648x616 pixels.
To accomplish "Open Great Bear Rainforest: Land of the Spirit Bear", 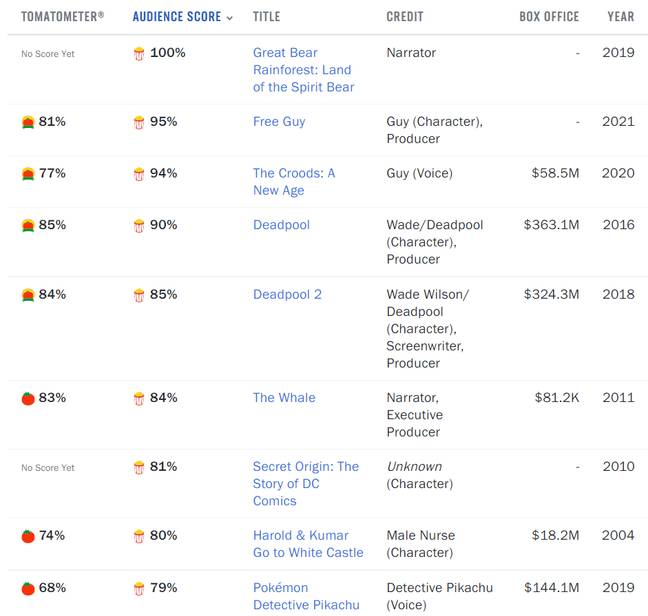I will click(304, 70).
